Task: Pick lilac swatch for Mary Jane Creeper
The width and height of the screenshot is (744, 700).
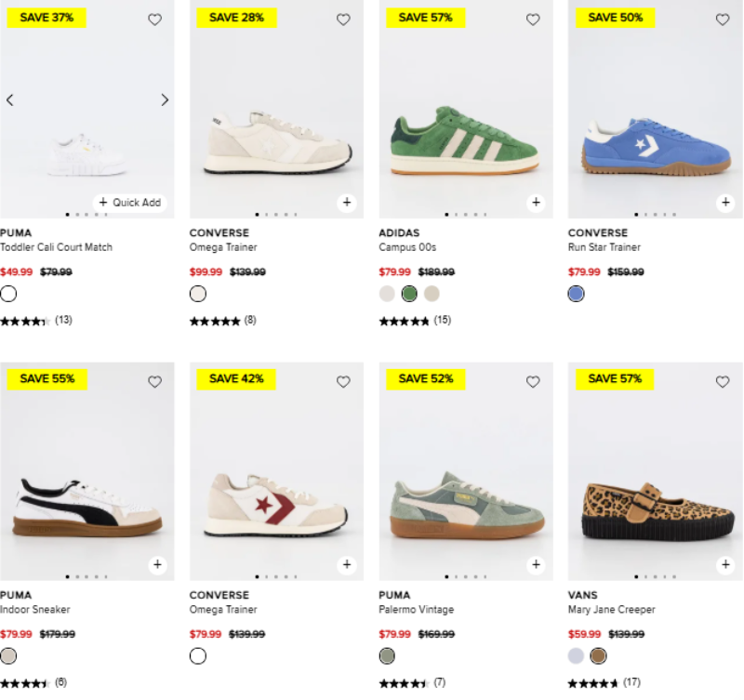Action: (577, 656)
